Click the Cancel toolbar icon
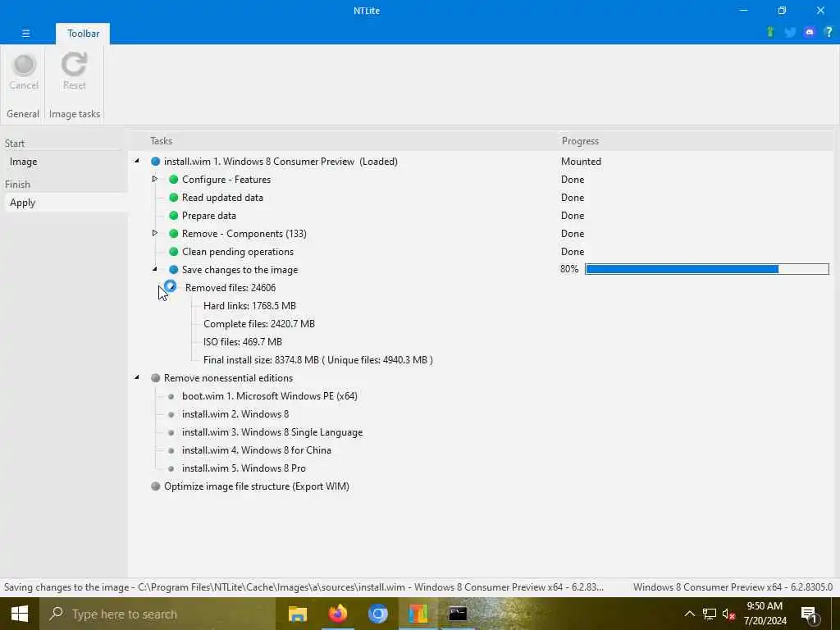This screenshot has width=840, height=630. [x=24, y=65]
